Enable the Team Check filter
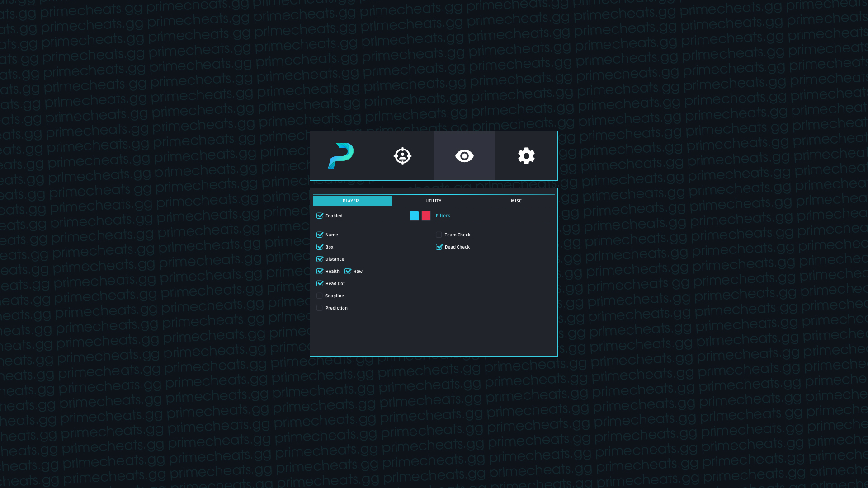Viewport: 868px width, 488px height. (439, 235)
